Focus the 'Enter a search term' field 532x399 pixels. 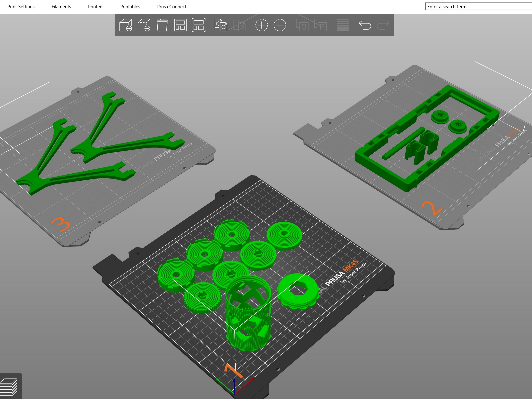pyautogui.click(x=479, y=7)
